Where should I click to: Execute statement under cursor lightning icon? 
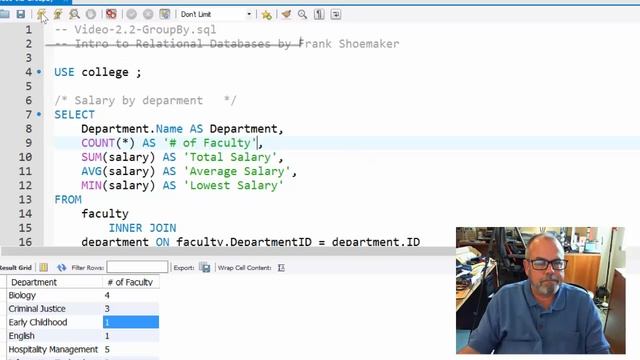(x=58, y=14)
